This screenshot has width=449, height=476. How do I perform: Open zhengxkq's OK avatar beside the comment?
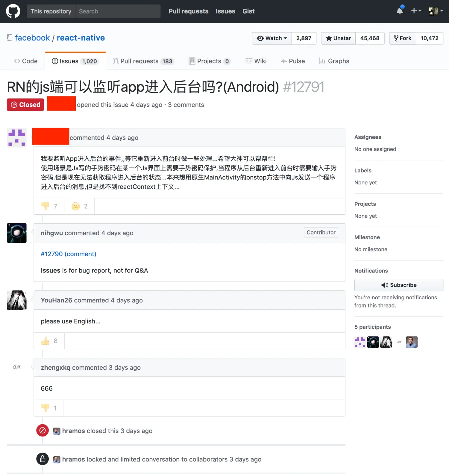pyautogui.click(x=17, y=367)
